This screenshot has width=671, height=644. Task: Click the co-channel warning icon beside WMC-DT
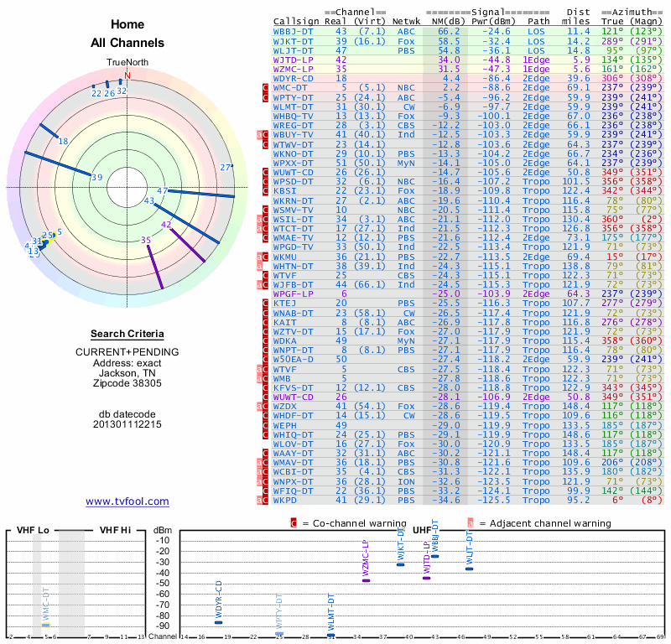point(265,88)
